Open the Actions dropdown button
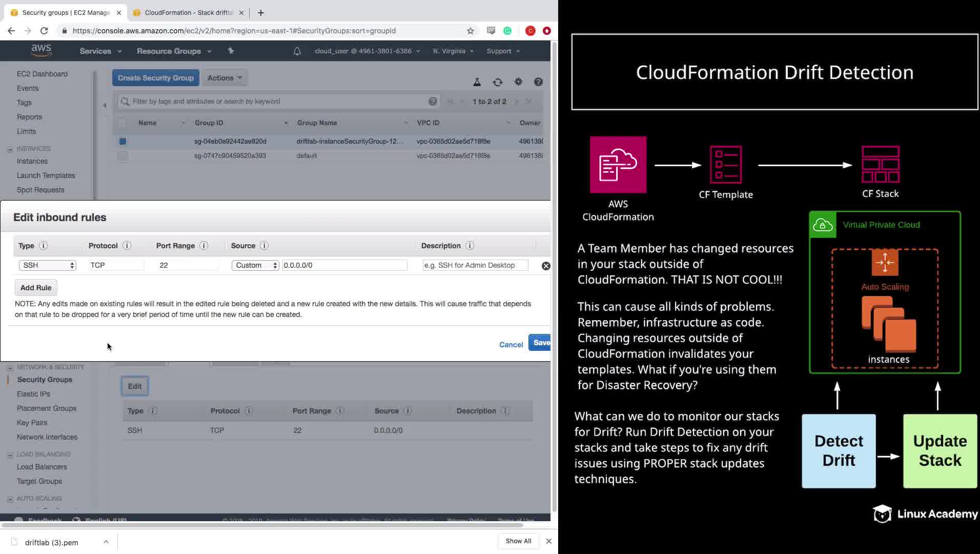Viewport: 980px width, 554px height. pyautogui.click(x=225, y=78)
